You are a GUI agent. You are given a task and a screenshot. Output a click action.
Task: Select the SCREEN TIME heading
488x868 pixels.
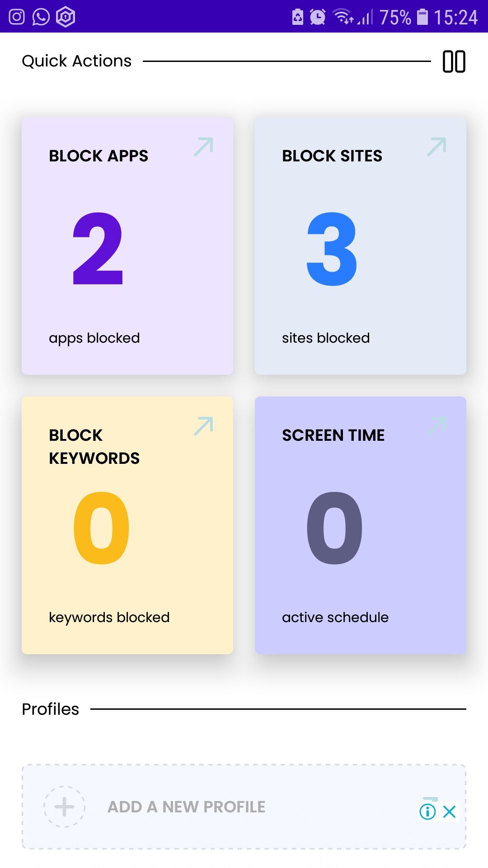[333, 435]
